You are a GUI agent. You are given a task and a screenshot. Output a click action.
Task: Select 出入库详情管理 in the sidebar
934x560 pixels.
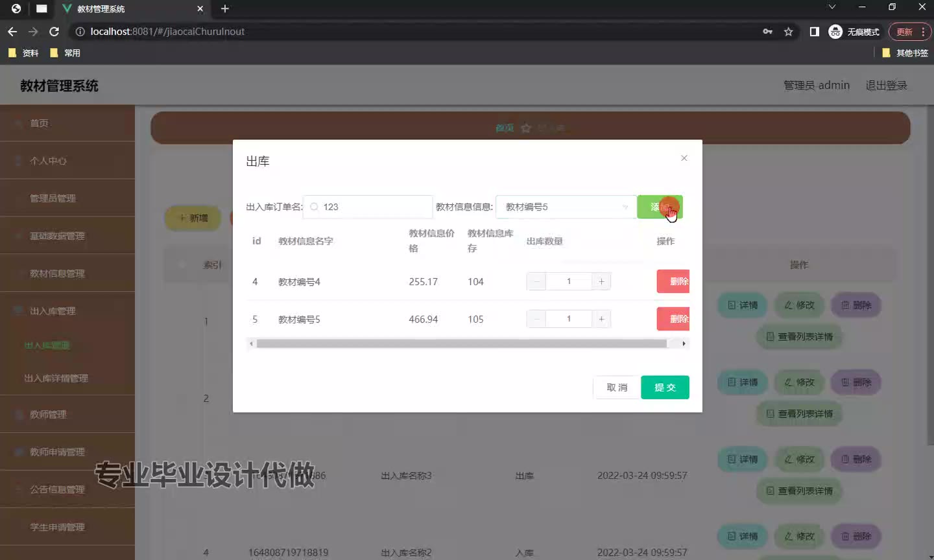[x=56, y=378]
